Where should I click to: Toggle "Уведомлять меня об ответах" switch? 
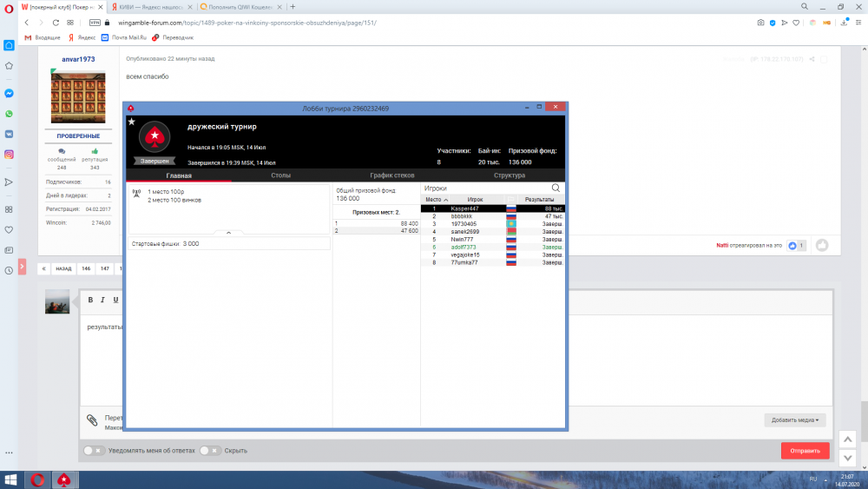pos(94,451)
